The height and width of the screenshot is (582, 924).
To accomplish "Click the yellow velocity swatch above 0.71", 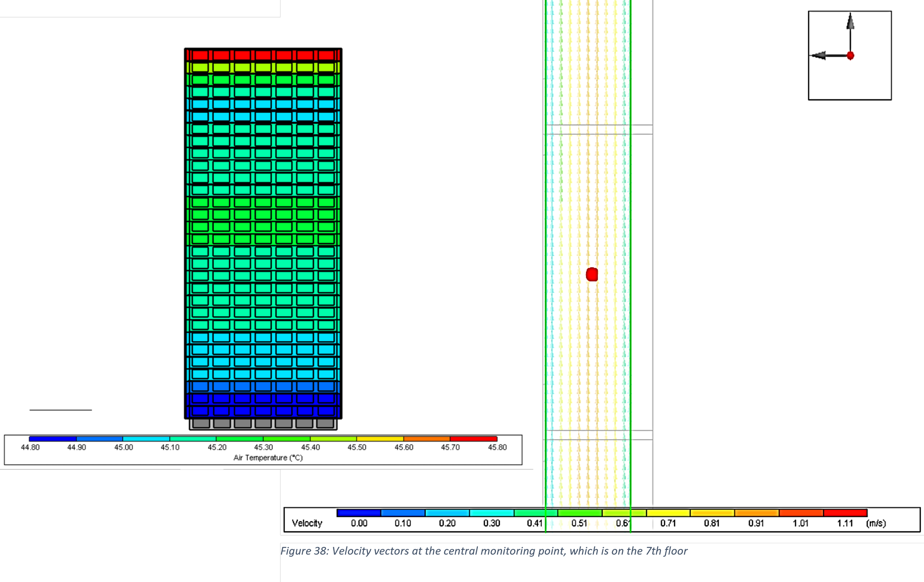I will click(668, 513).
